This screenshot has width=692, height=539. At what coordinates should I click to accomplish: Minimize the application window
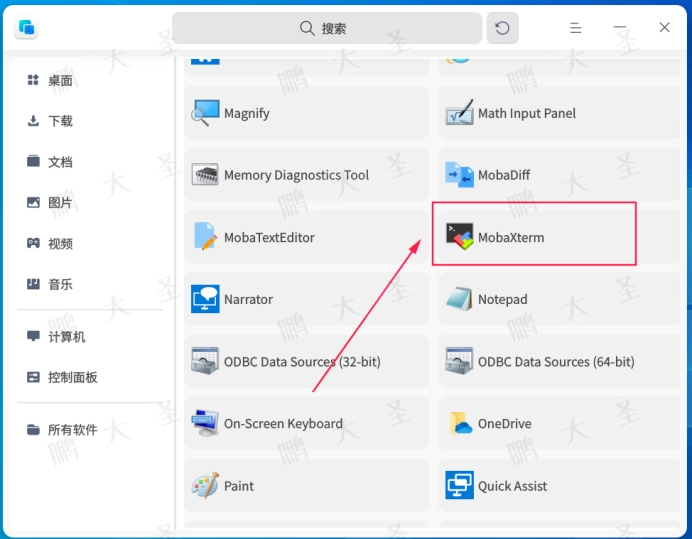620,27
